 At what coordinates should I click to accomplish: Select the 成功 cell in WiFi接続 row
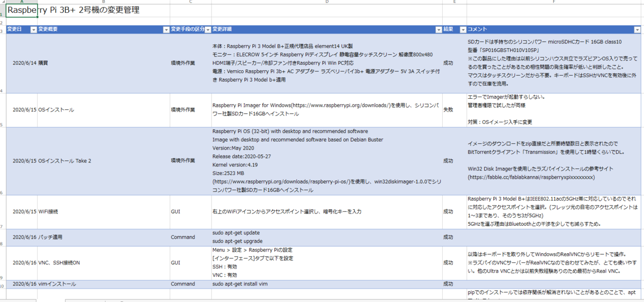pos(455,212)
